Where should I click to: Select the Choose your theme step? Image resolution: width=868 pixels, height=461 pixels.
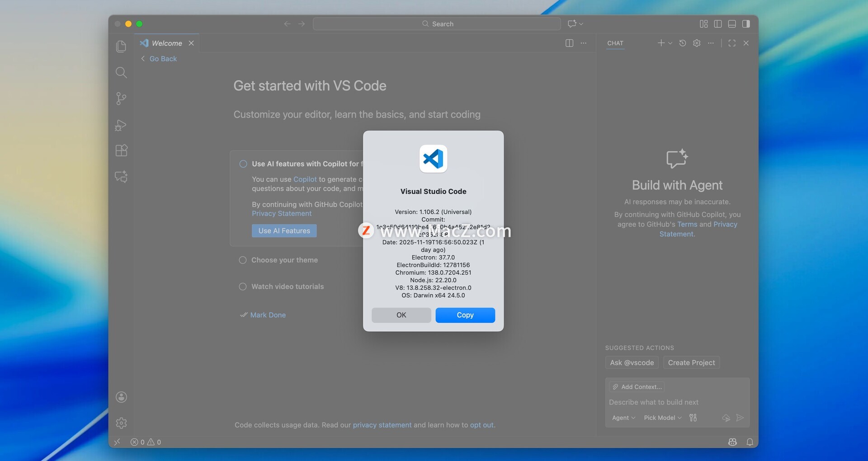[284, 260]
